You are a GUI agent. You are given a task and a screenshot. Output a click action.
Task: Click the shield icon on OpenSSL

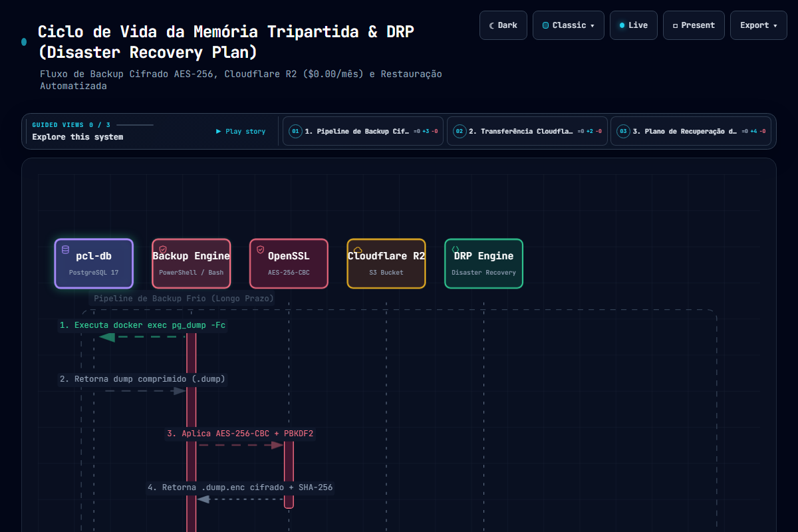click(261, 249)
